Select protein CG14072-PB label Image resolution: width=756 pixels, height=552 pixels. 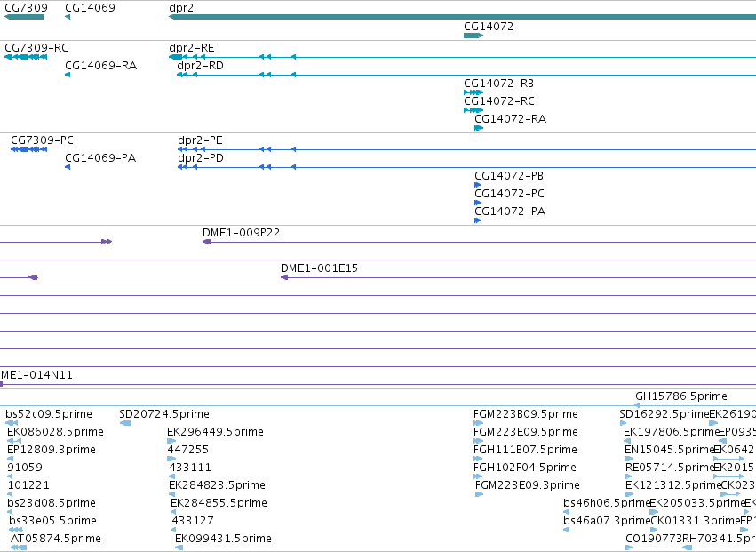pos(509,176)
